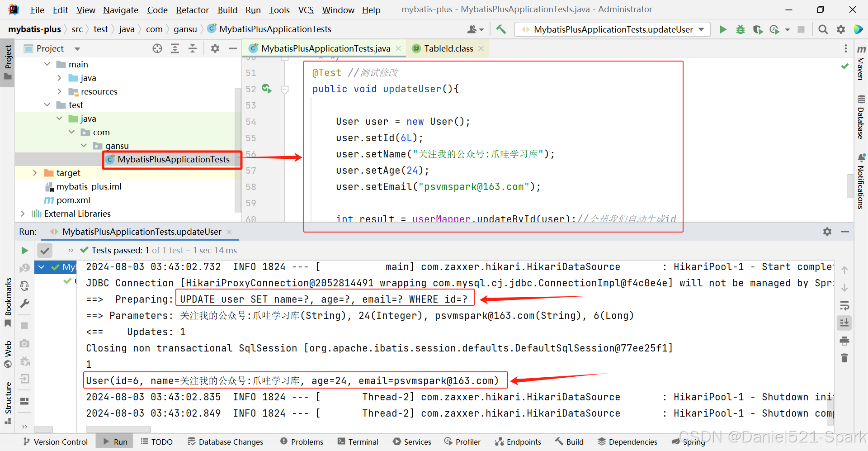Open the Refactor menu
The height and width of the screenshot is (451, 868).
pos(192,10)
